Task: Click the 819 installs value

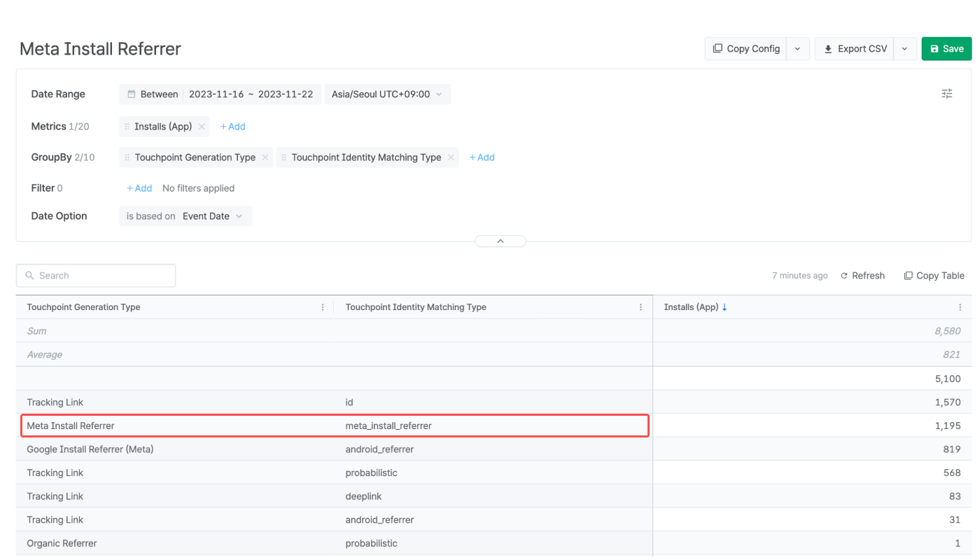Action: (952, 449)
